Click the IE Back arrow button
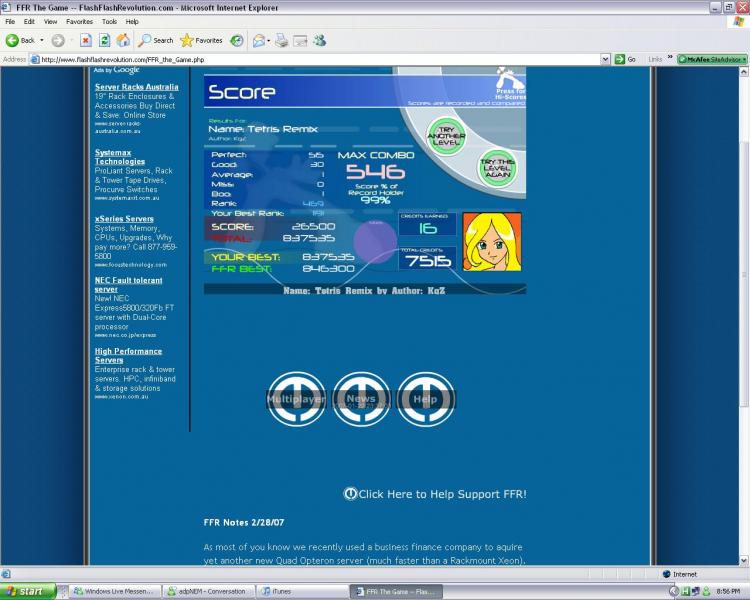 pyautogui.click(x=20, y=41)
